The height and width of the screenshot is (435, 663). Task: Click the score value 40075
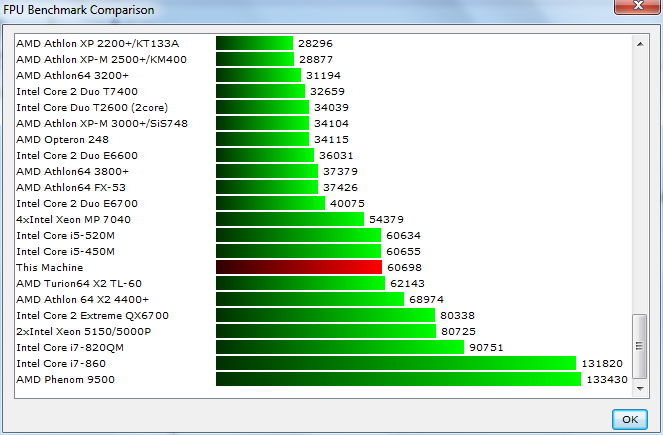347,203
